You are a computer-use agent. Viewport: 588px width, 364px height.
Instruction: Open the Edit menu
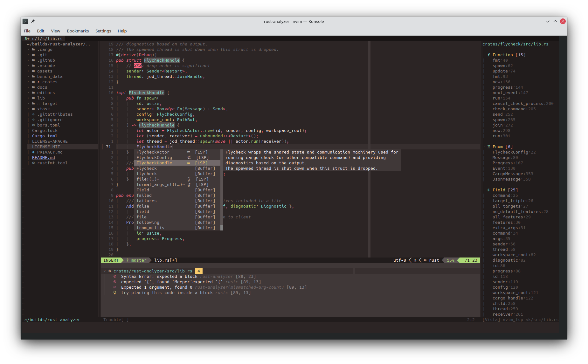41,31
